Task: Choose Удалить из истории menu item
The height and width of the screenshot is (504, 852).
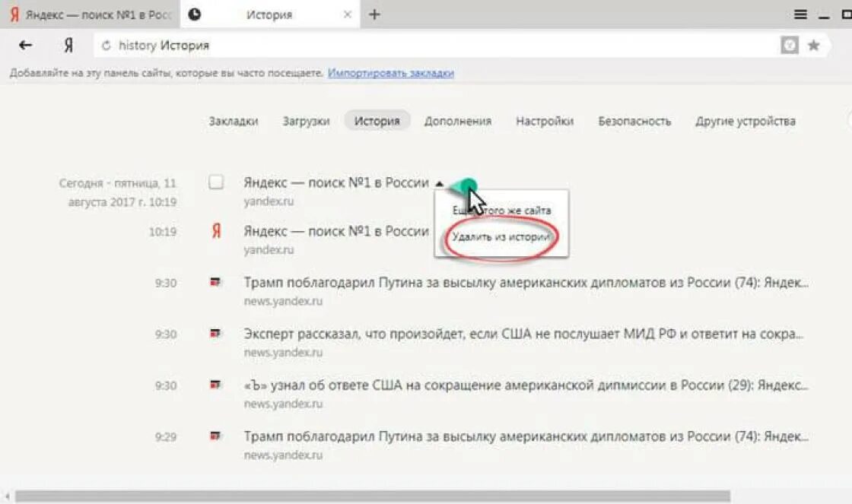Action: (x=501, y=236)
